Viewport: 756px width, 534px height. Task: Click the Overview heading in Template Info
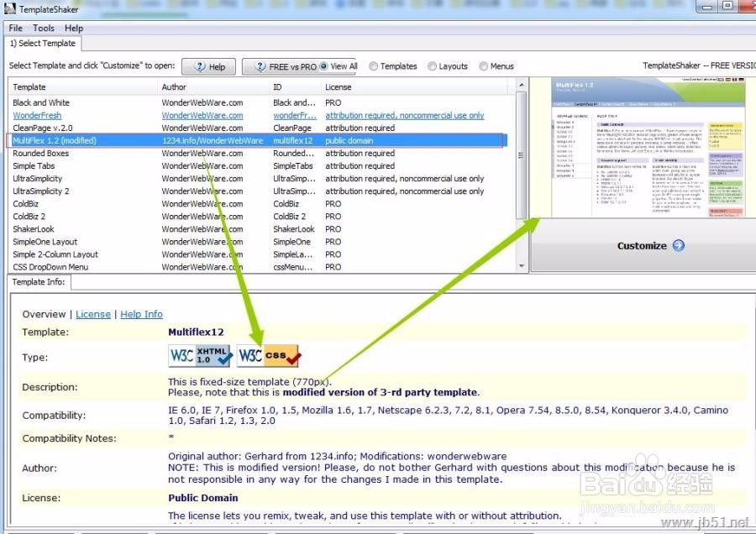(x=44, y=314)
